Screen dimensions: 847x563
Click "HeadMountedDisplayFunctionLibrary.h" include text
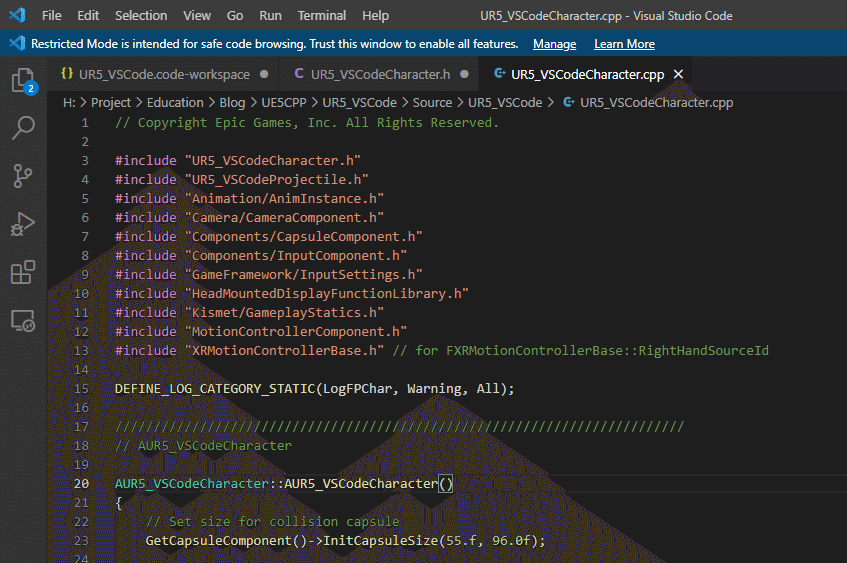(x=327, y=293)
